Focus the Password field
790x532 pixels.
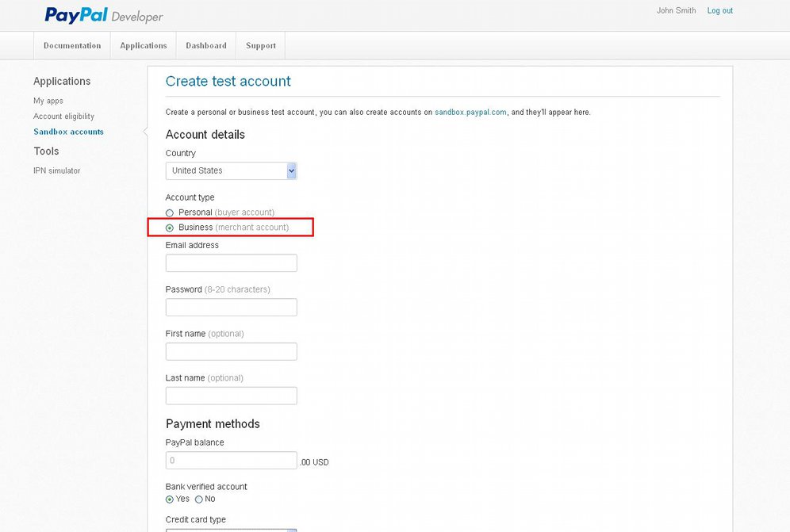click(x=232, y=308)
